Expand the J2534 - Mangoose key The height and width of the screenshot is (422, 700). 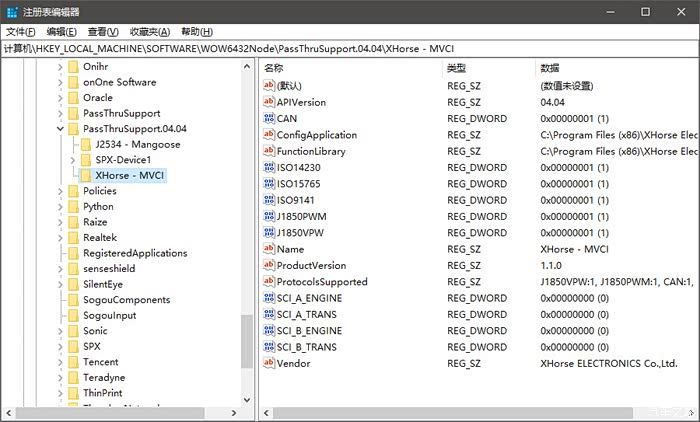pyautogui.click(x=73, y=145)
